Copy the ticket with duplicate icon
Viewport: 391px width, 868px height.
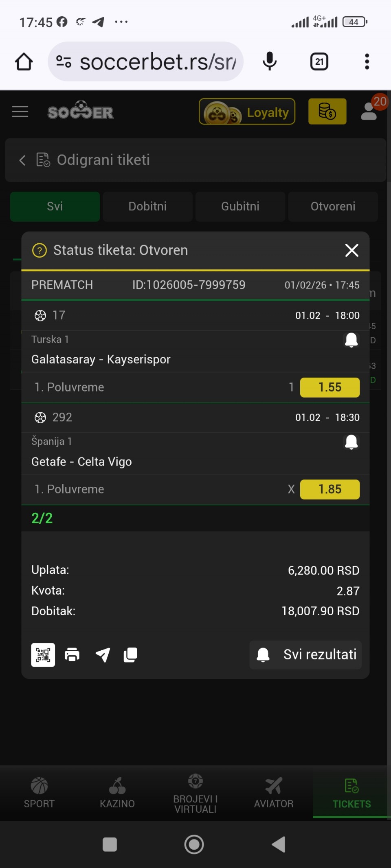(130, 655)
